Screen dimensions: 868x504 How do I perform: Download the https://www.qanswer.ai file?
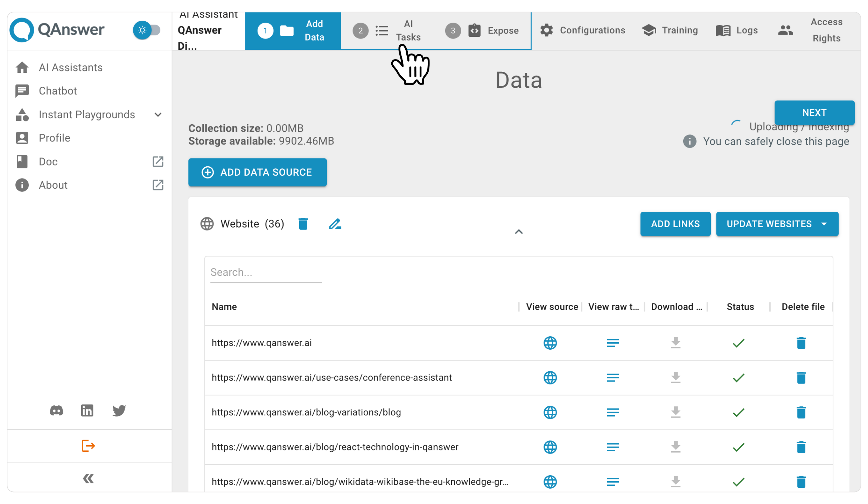coord(675,343)
